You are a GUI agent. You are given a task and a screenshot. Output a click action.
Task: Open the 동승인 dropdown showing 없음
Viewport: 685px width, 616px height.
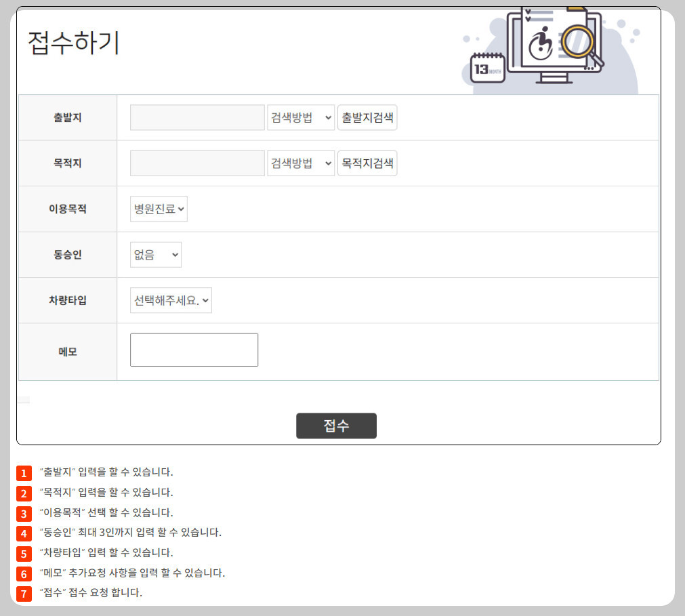click(155, 254)
